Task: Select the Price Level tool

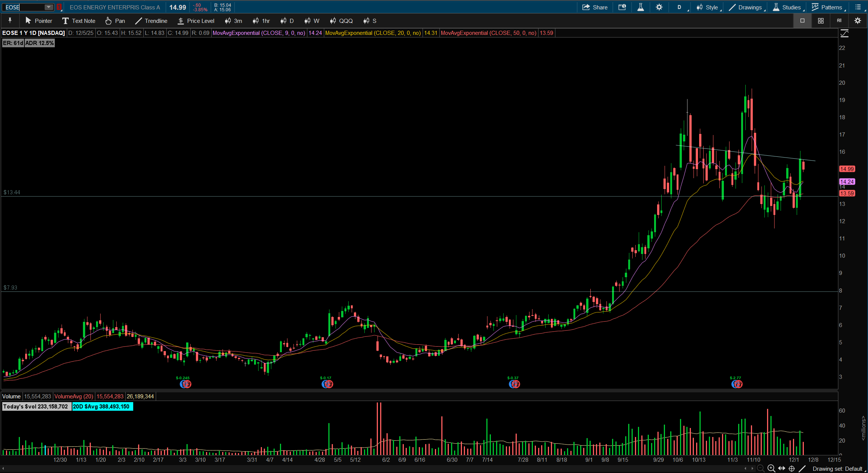Action: click(x=196, y=21)
